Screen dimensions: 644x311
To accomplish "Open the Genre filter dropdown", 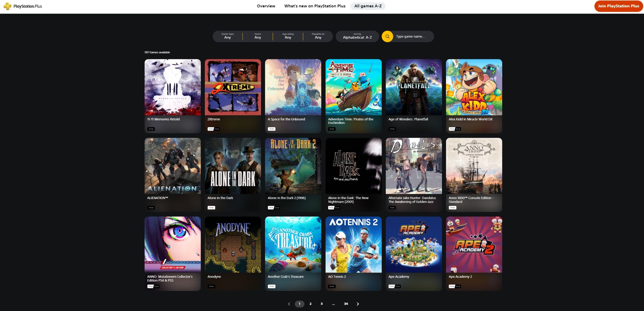I will (x=258, y=36).
